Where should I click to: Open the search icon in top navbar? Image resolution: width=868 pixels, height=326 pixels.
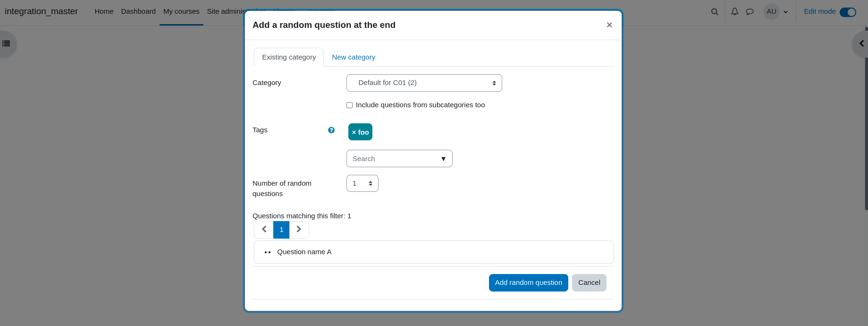pyautogui.click(x=715, y=12)
